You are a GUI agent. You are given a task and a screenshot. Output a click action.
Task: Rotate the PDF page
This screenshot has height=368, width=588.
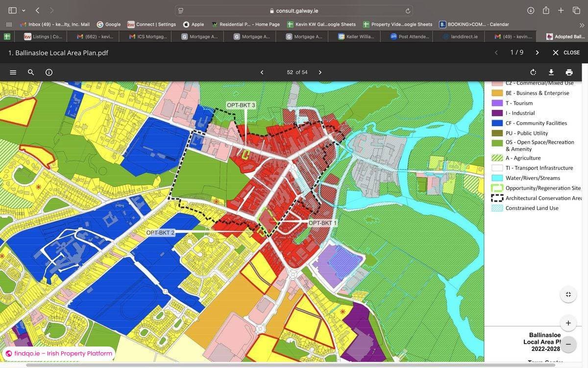coord(533,72)
